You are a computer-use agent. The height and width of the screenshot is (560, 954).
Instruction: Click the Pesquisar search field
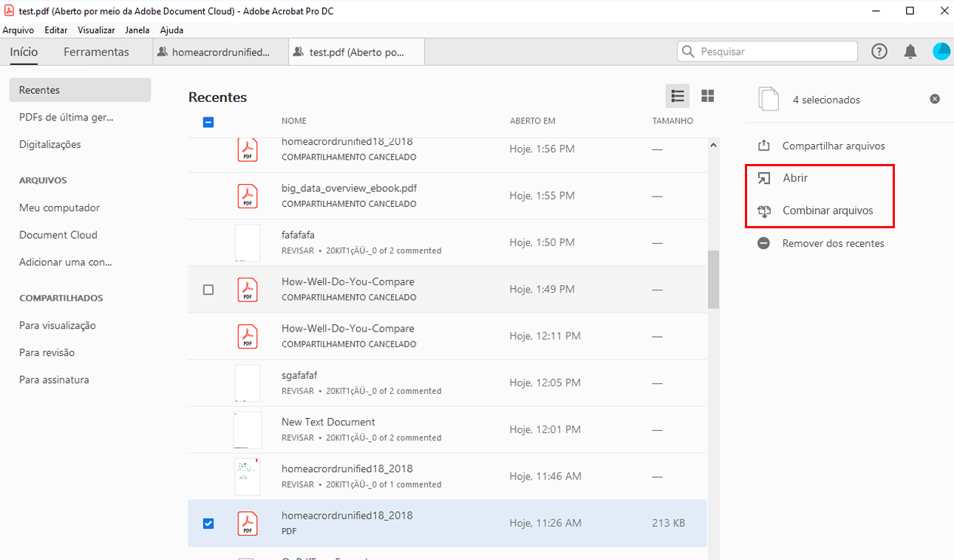click(x=767, y=52)
